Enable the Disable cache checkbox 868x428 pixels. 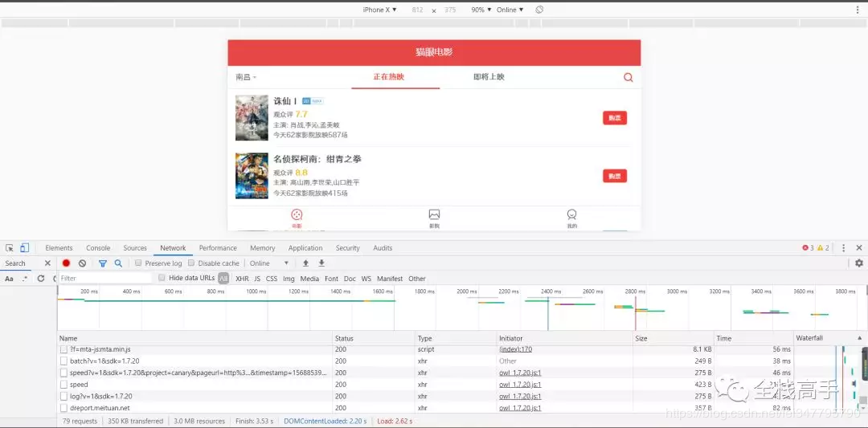click(191, 263)
